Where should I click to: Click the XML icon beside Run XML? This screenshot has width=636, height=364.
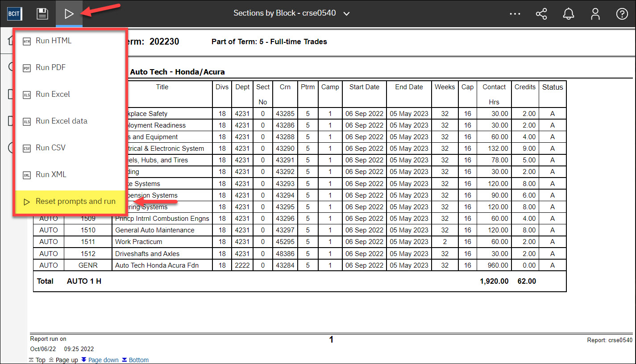click(x=27, y=175)
